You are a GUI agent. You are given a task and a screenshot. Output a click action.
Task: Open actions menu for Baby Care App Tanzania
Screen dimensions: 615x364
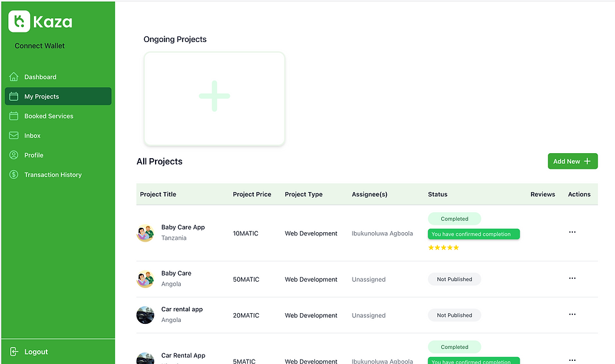[572, 232]
